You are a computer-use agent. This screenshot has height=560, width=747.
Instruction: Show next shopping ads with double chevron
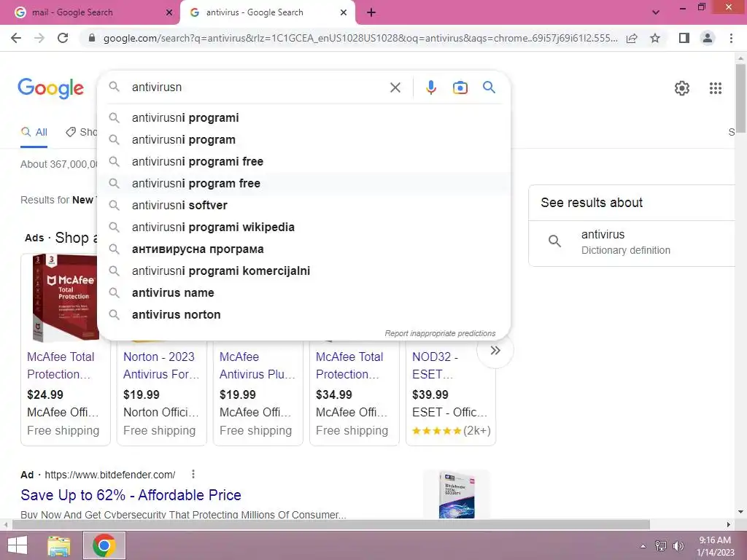coord(495,351)
